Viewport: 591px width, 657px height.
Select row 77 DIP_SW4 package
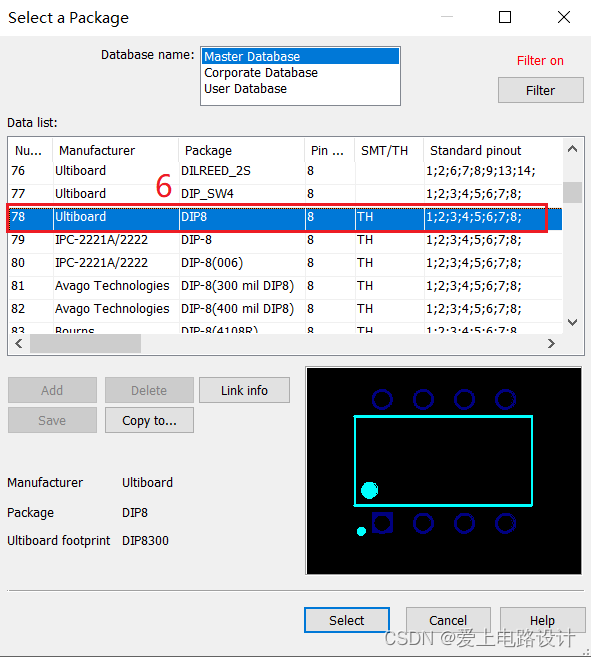[285, 194]
